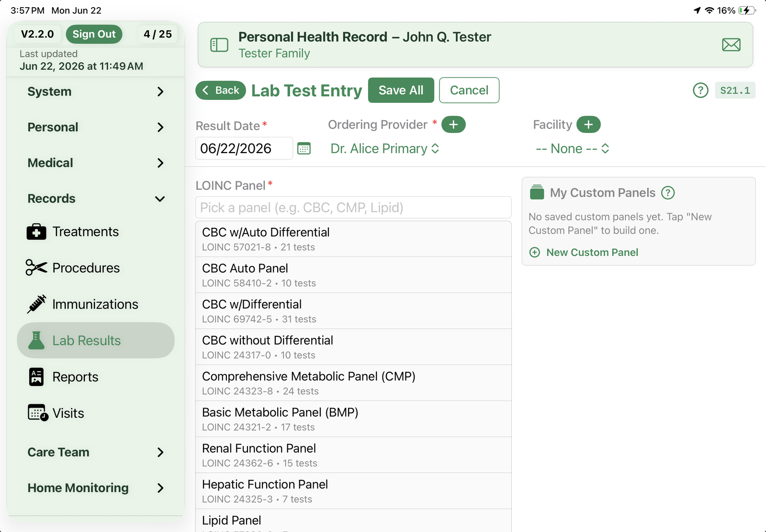Add a new Ordering Provider
Viewport: 766px width, 532px height.
pyautogui.click(x=453, y=125)
